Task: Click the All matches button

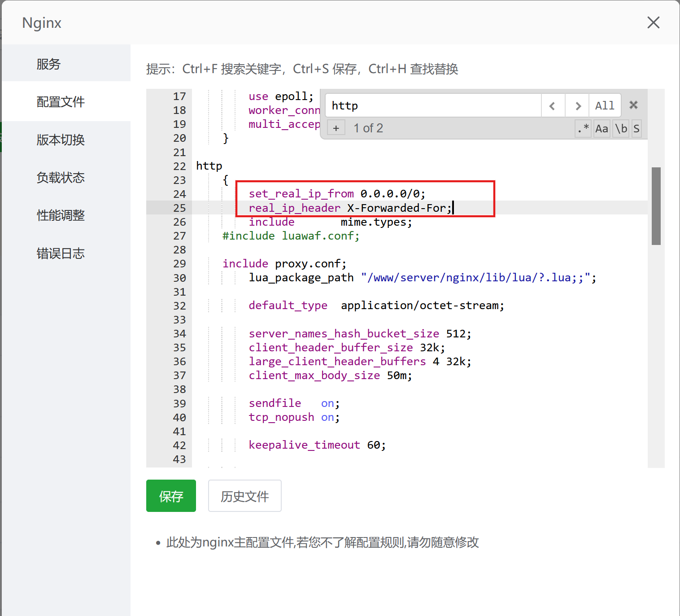Action: click(x=605, y=106)
